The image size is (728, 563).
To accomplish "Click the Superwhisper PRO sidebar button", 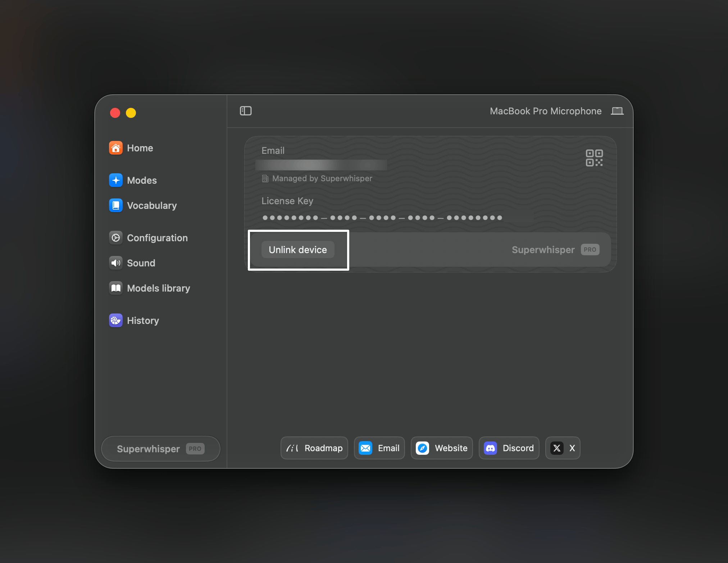I will point(161,449).
